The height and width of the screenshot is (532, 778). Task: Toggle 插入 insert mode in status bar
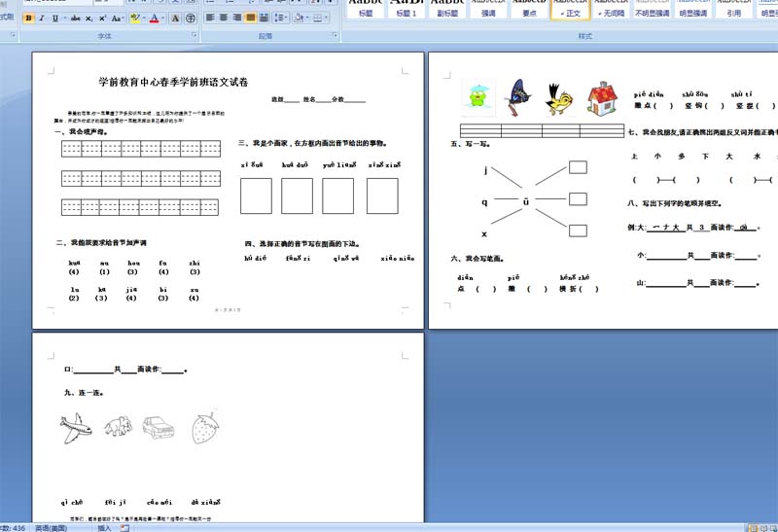[x=104, y=528]
